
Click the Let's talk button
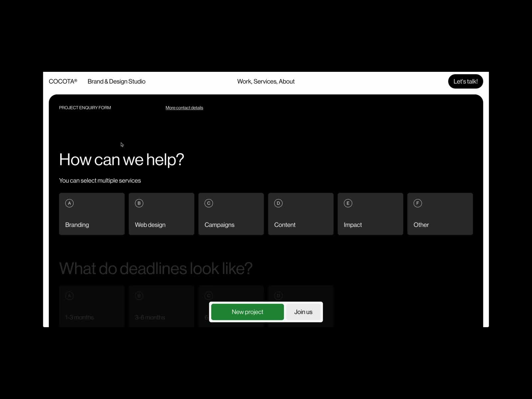465,81
